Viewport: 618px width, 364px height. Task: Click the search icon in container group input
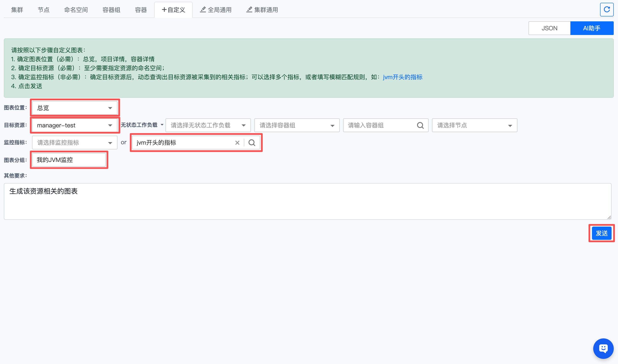tap(420, 125)
